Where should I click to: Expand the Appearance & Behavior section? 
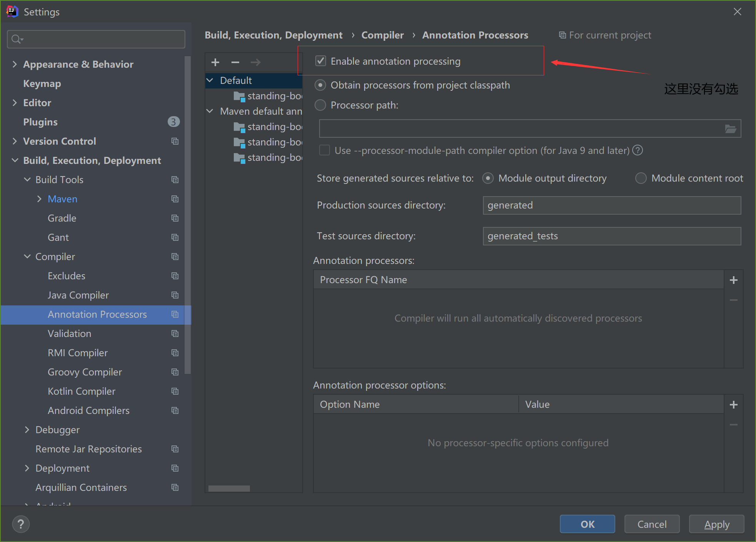tap(15, 64)
